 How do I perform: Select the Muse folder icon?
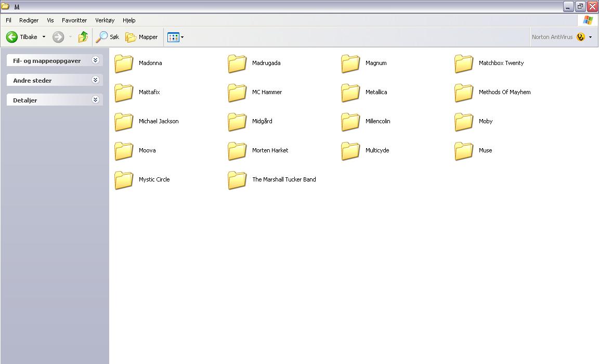(x=464, y=150)
